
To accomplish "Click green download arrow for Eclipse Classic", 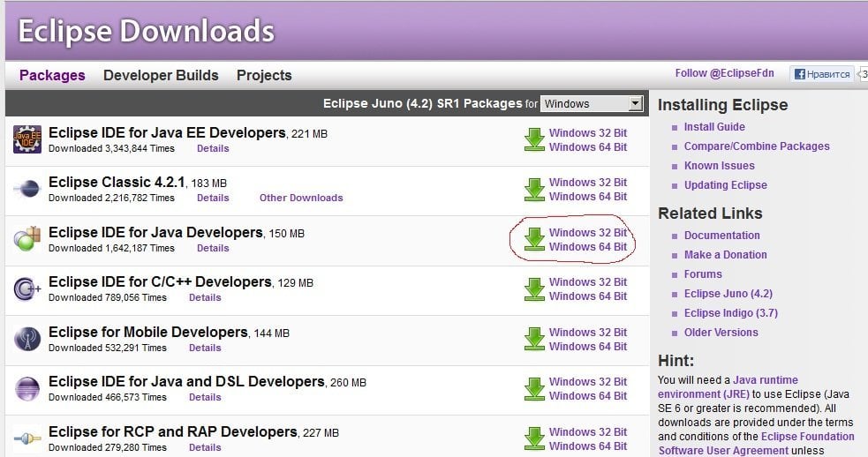I will 534,189.
